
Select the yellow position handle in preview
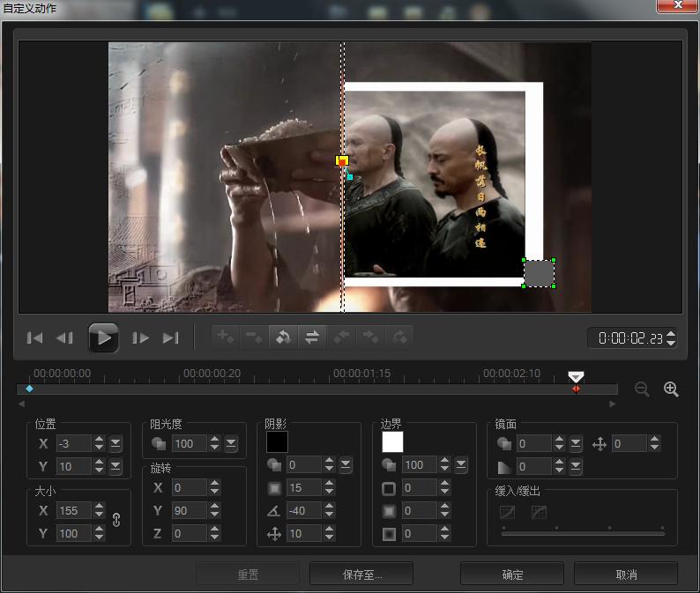click(x=341, y=160)
